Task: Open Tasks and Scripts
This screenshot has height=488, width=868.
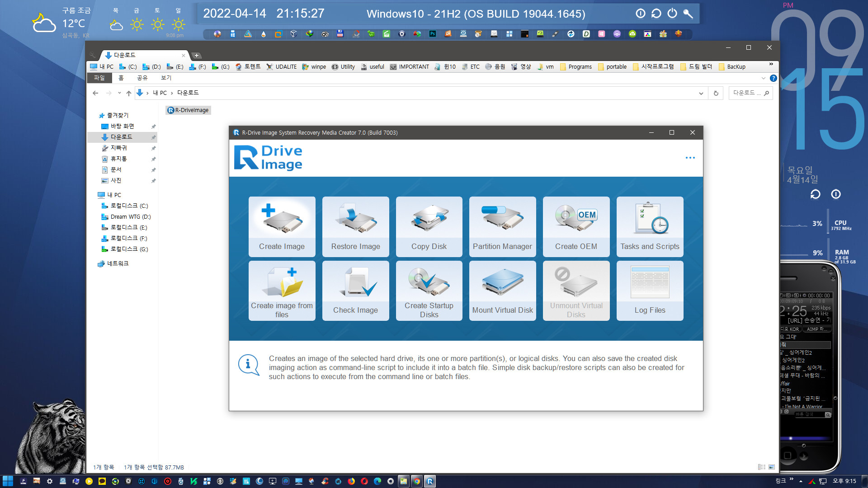Action: coord(650,227)
